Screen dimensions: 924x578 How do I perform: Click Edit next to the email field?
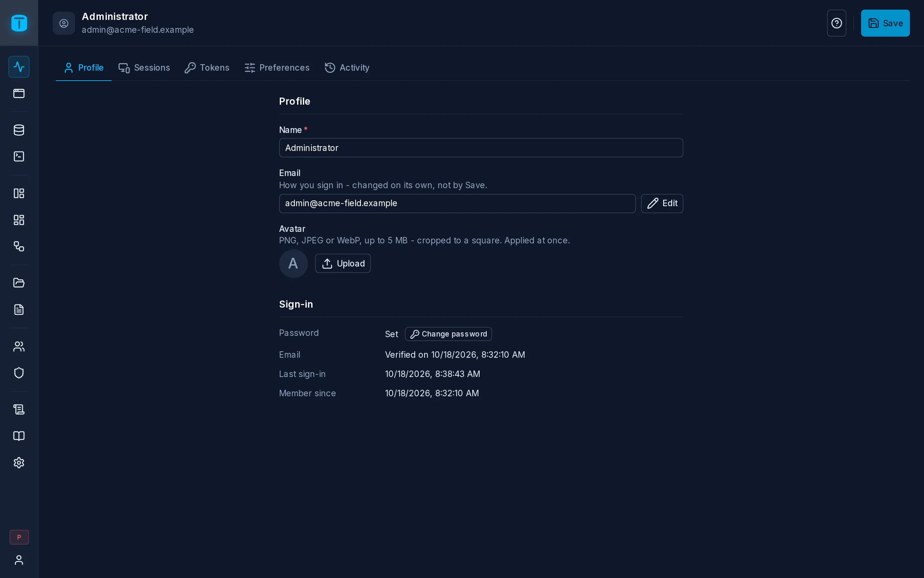coord(662,203)
